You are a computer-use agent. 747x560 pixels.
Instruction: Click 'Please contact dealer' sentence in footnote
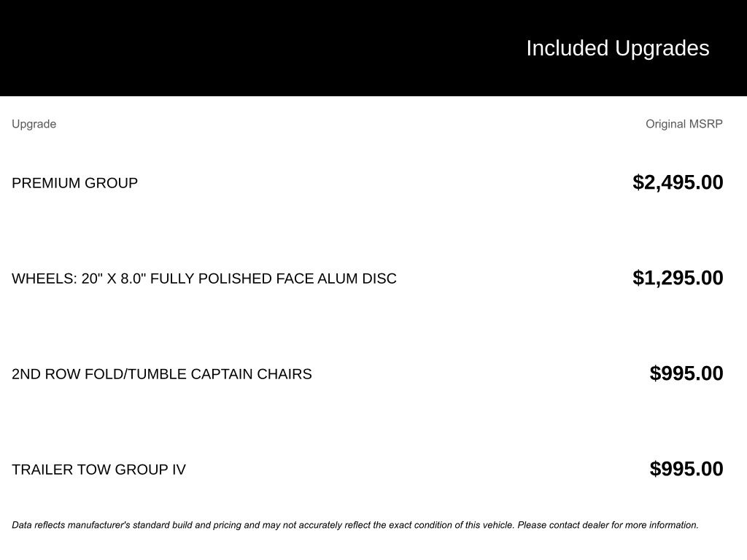coord(608,525)
